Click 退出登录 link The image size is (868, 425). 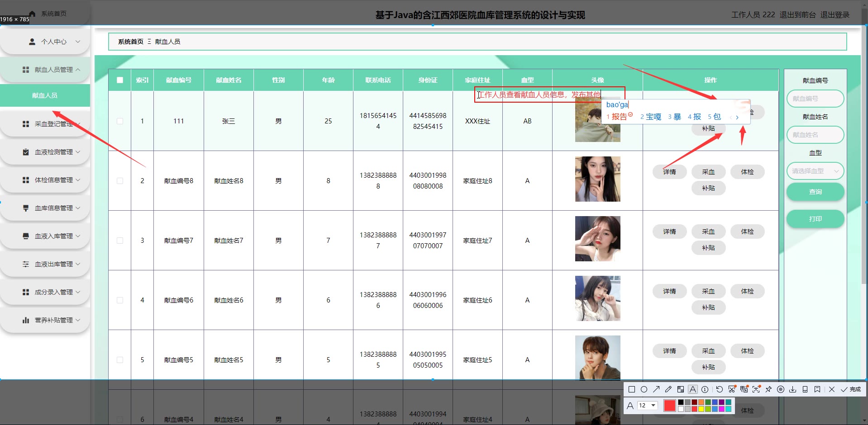tap(835, 15)
